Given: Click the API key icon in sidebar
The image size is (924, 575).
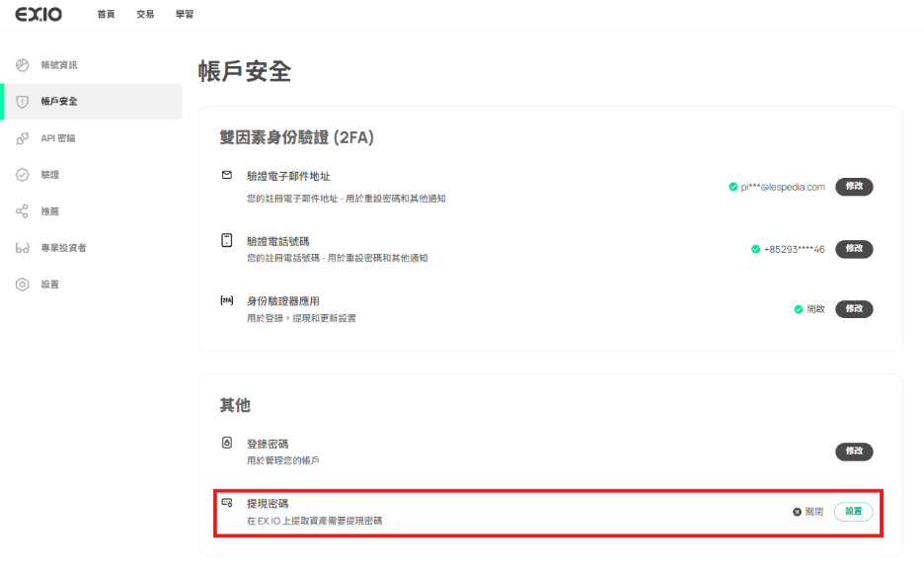Looking at the screenshot, I should [22, 138].
